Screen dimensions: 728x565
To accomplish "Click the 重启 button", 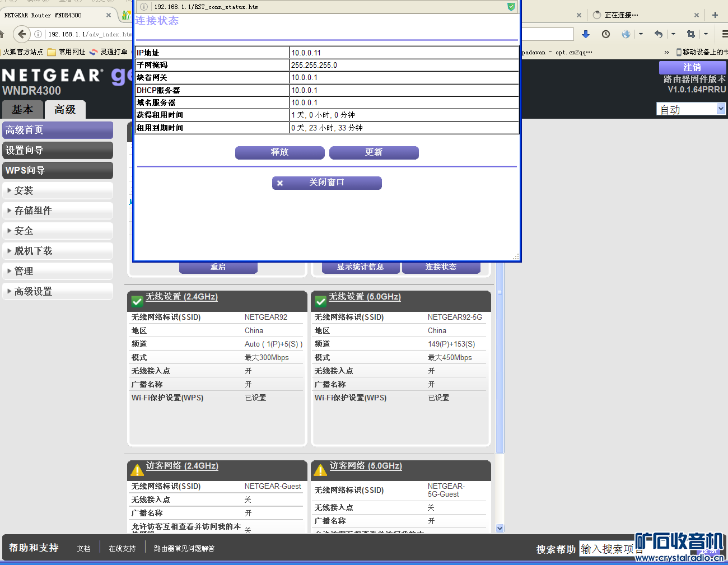I will pos(218,267).
